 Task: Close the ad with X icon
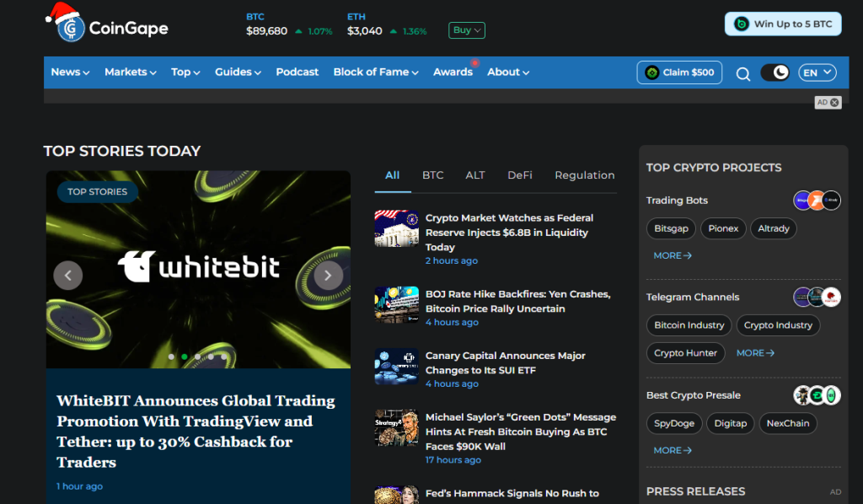point(834,102)
